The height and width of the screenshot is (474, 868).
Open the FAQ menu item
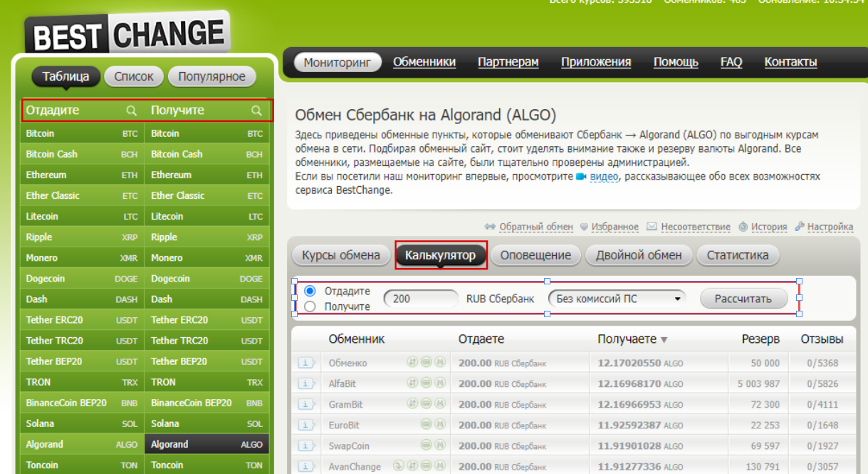(x=731, y=62)
